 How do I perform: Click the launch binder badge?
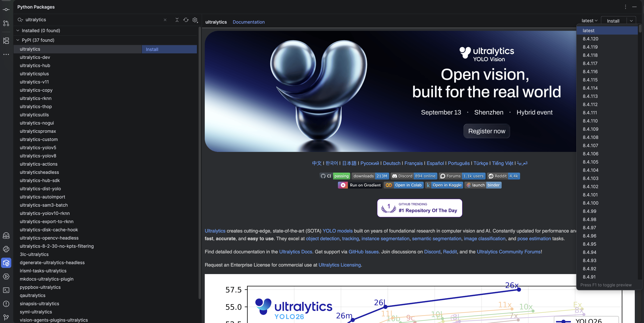(x=483, y=185)
